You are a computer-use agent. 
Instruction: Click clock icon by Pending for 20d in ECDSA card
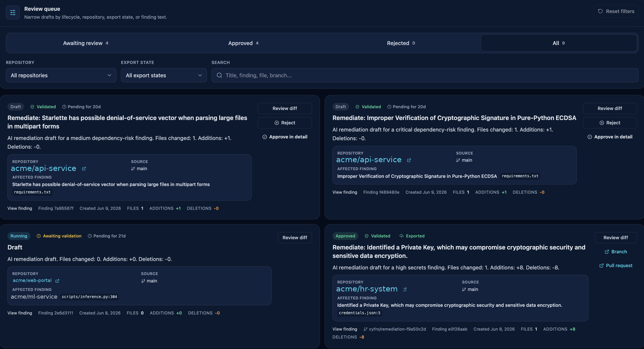coord(389,107)
